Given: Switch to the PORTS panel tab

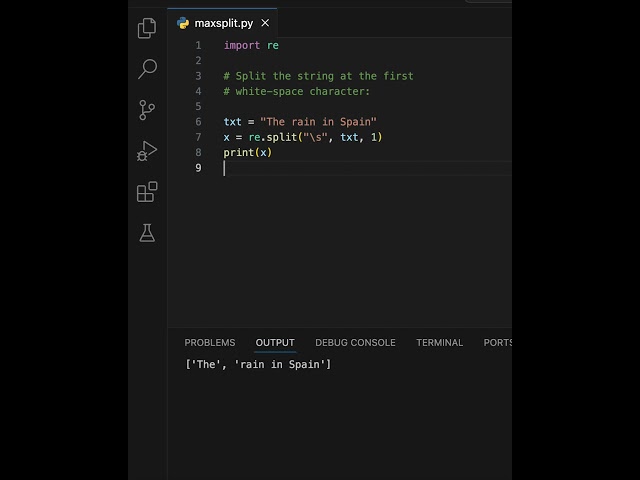Looking at the screenshot, I should pos(498,342).
